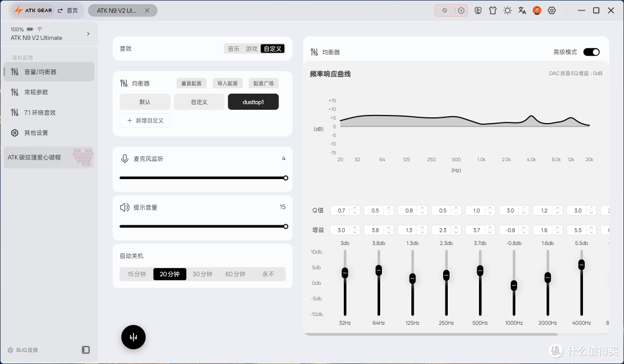Open the 音量/均衡器 sidebar section

pos(49,72)
